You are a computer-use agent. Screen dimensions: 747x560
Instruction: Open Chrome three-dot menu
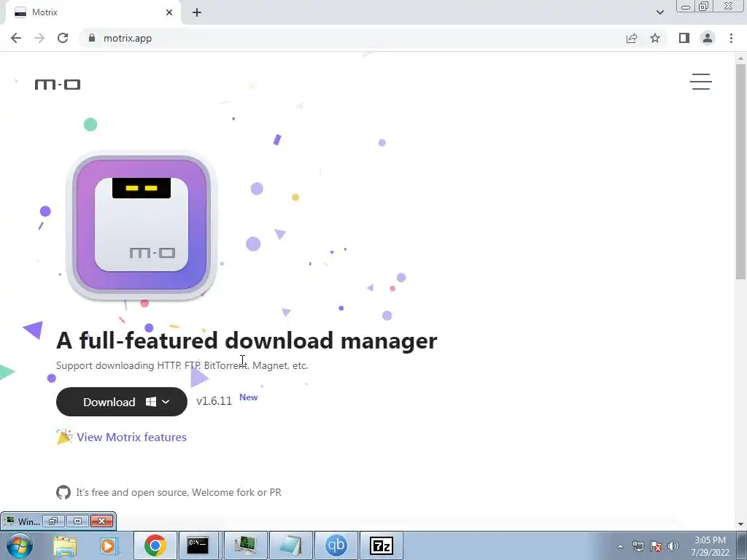(x=731, y=38)
